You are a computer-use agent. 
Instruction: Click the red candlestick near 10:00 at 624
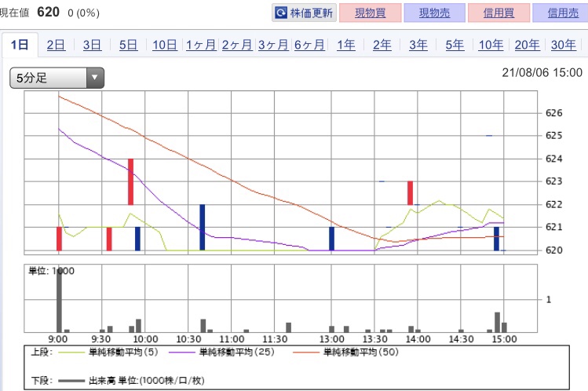point(130,182)
